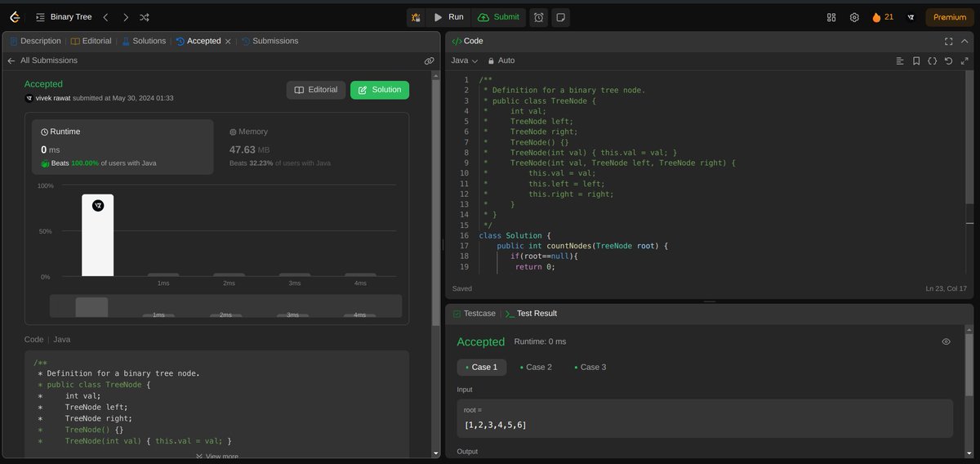This screenshot has height=464, width=980.
Task: Select Case 2
Action: [x=537, y=367]
